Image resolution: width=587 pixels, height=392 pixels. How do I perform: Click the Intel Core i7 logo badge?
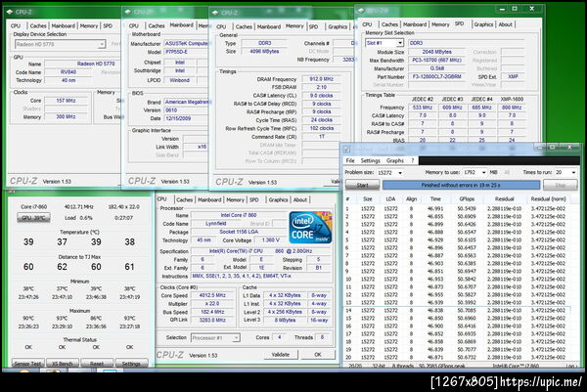click(x=310, y=228)
